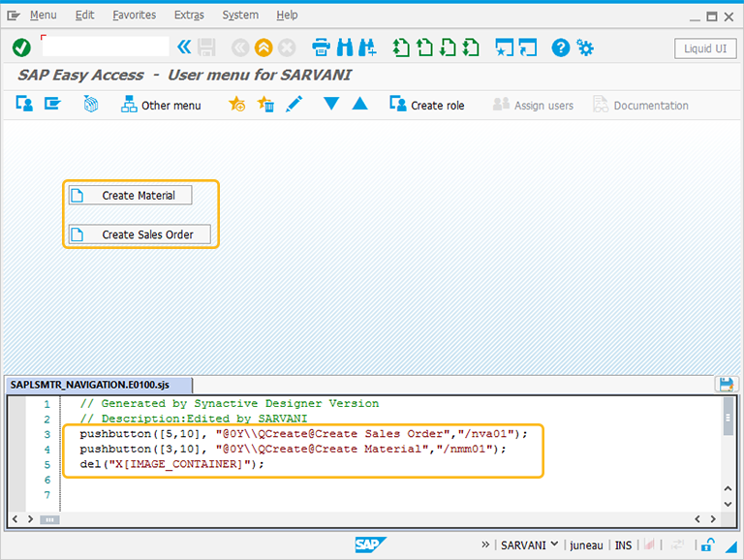This screenshot has width=744, height=560.
Task: Click the Other menu button
Action: (161, 105)
